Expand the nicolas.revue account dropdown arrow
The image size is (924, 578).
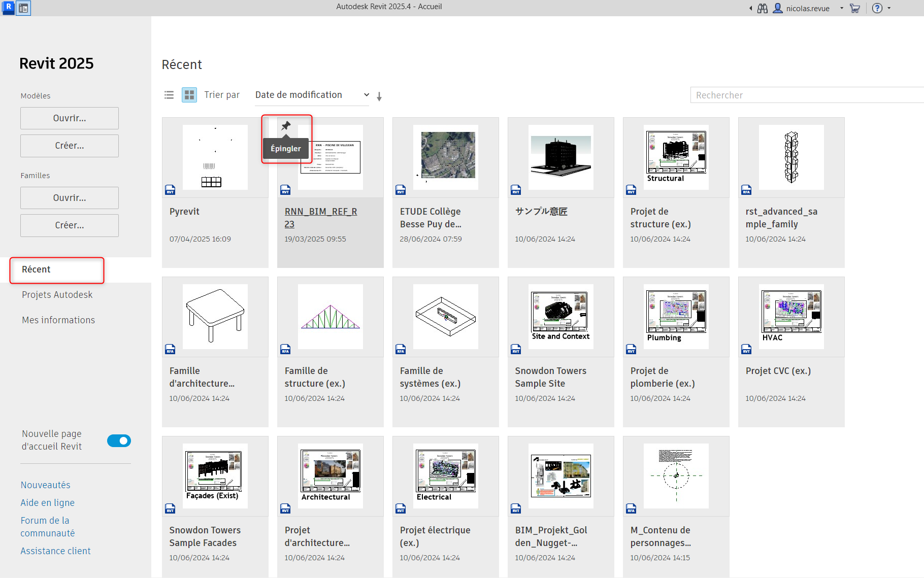tap(841, 8)
